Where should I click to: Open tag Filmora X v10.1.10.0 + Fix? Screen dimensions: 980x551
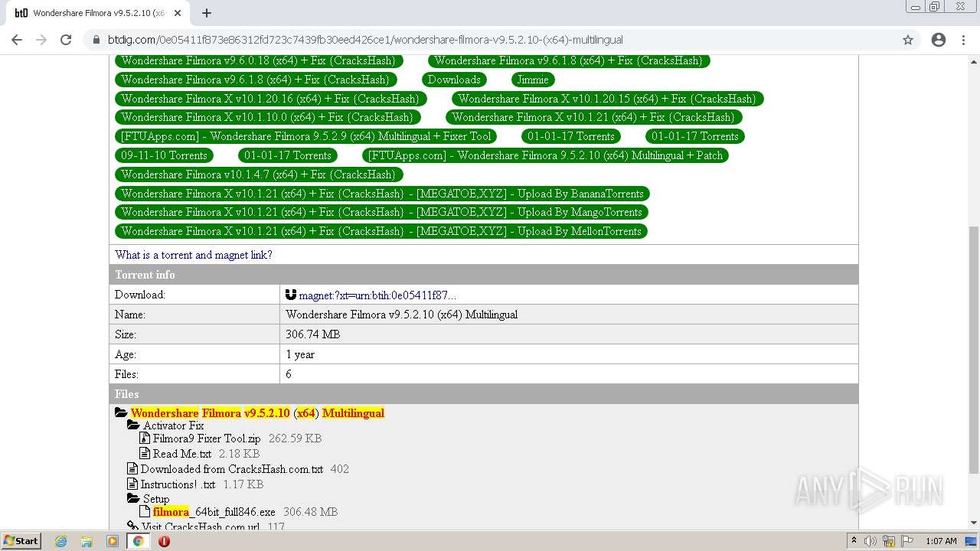(x=267, y=117)
